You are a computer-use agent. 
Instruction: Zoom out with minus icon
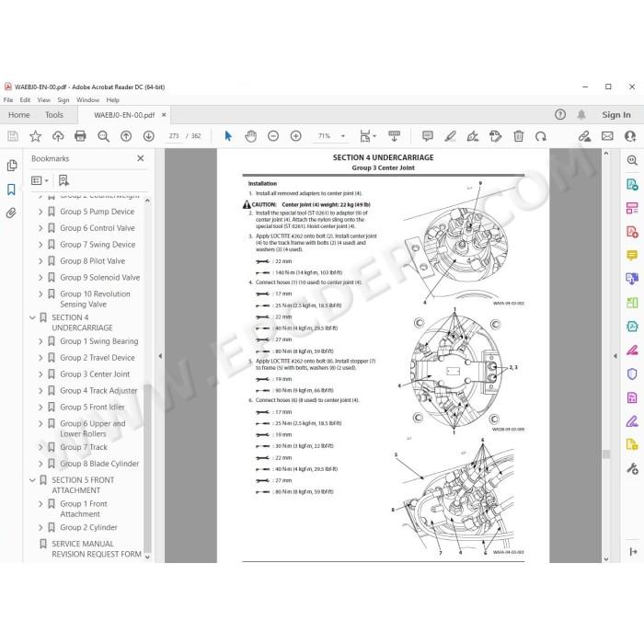click(273, 136)
